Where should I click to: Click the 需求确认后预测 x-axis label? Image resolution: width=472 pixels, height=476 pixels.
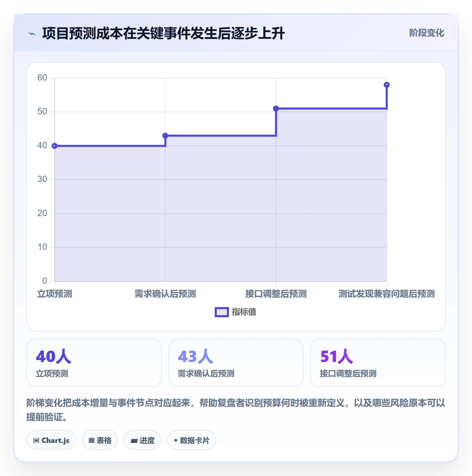(x=165, y=294)
